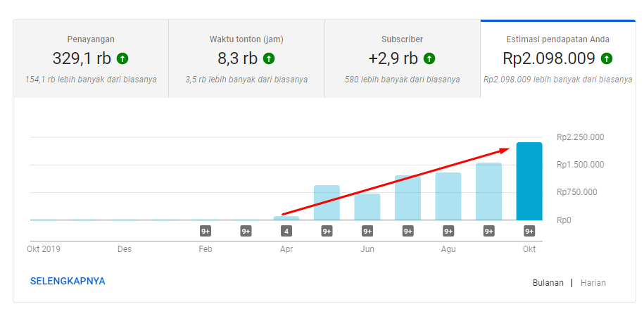Switch to Waktu tonton (jam) tab
Image resolution: width=644 pixels, height=321 pixels.
coord(246,58)
